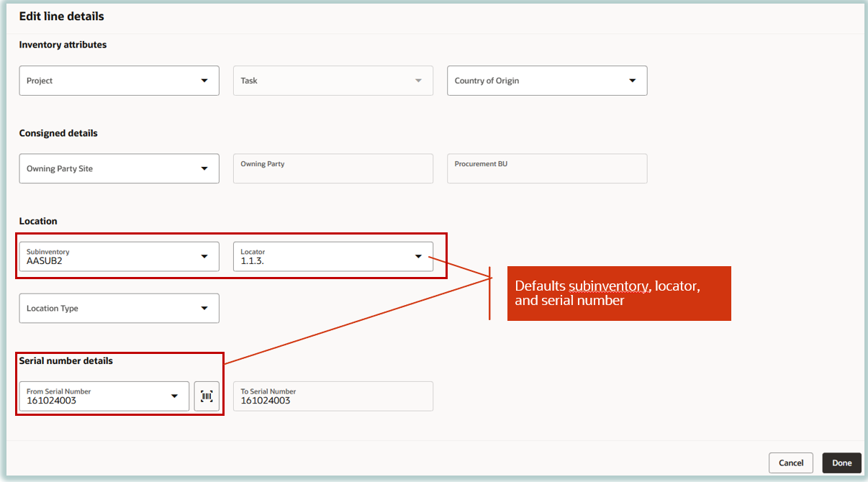
Task: Open the Owning Party Site dropdown
Action: pos(119,168)
